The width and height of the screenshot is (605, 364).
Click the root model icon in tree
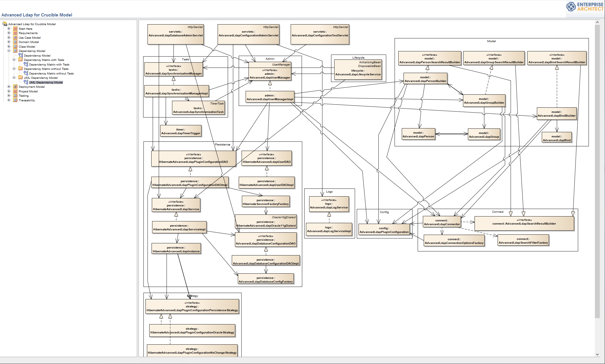tap(5, 24)
